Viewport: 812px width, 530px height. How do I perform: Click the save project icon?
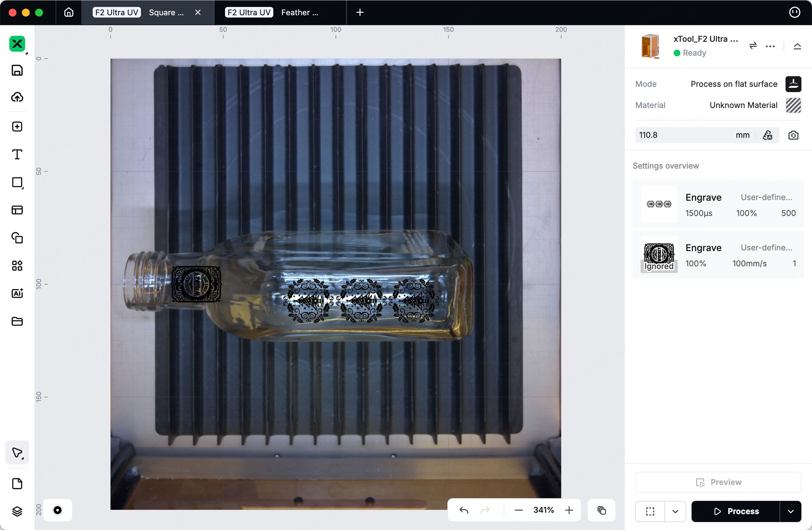point(17,70)
